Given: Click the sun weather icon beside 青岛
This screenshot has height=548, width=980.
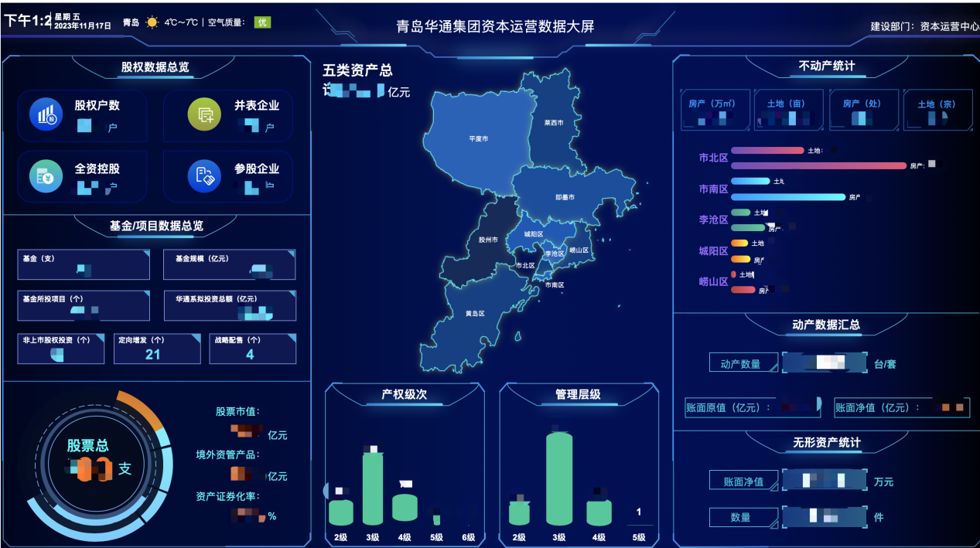Looking at the screenshot, I should pos(152,22).
